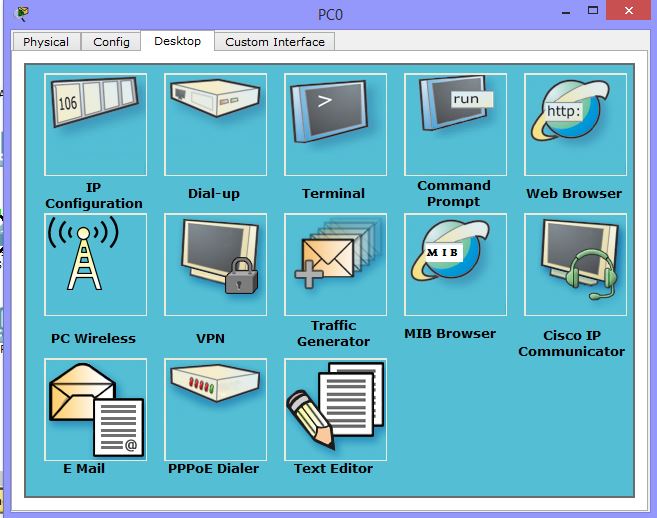
Task: Click the "PC Wireless" label
Action: [93, 339]
